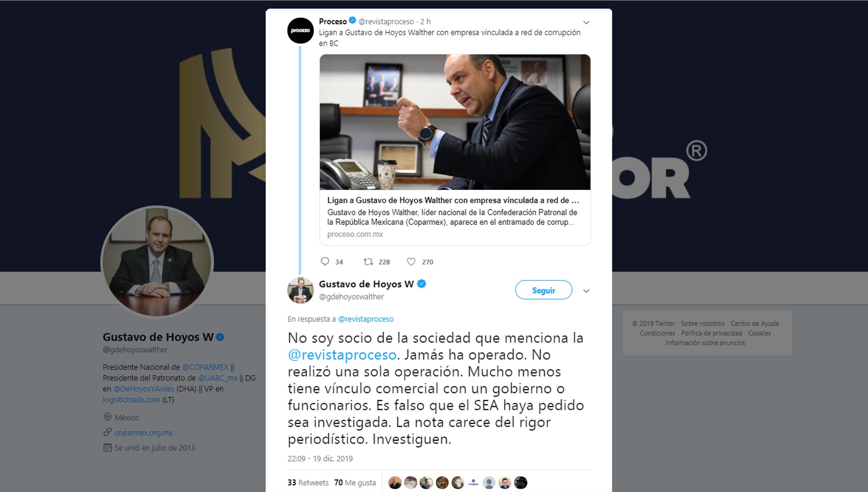The image size is (868, 492).
Task: Click the reply speech-bubble icon under Proceso tweet
Action: [x=325, y=261]
